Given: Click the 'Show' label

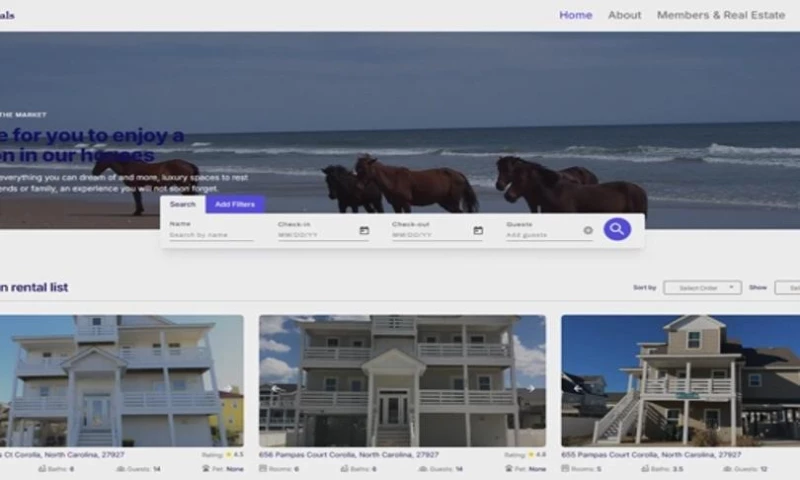Looking at the screenshot, I should click(758, 288).
